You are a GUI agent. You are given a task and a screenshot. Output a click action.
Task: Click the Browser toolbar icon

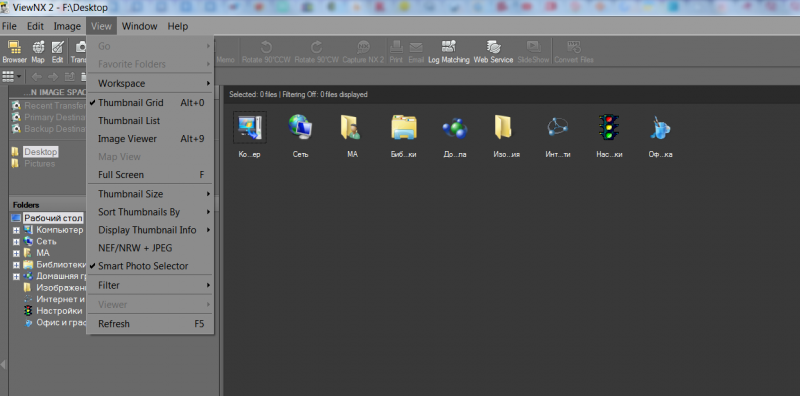[14, 52]
